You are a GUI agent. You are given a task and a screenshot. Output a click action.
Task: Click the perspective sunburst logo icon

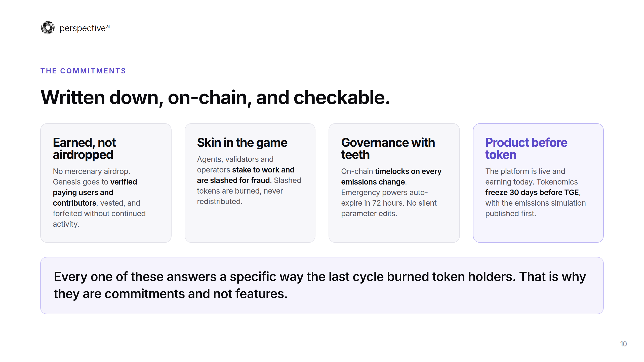coord(48,28)
